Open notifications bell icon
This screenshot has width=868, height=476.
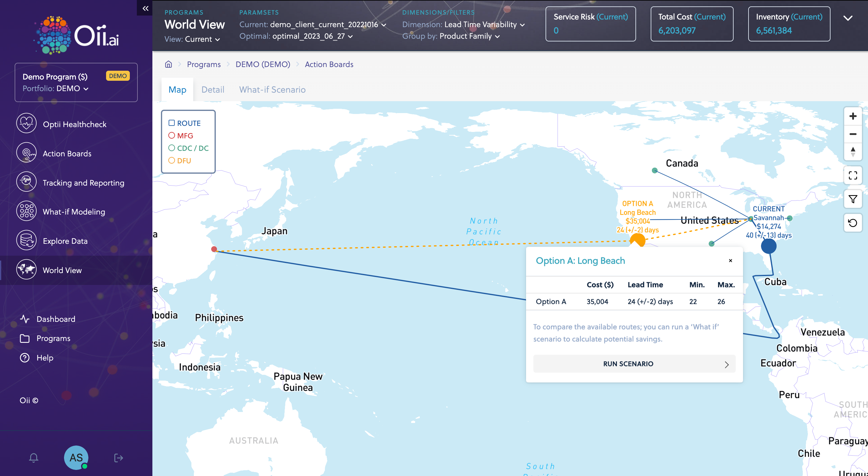(x=33, y=457)
